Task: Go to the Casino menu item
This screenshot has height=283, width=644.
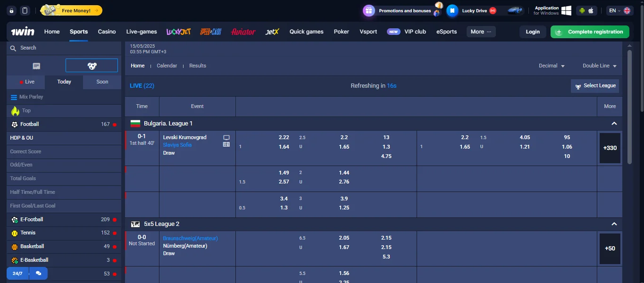Action: (x=107, y=32)
